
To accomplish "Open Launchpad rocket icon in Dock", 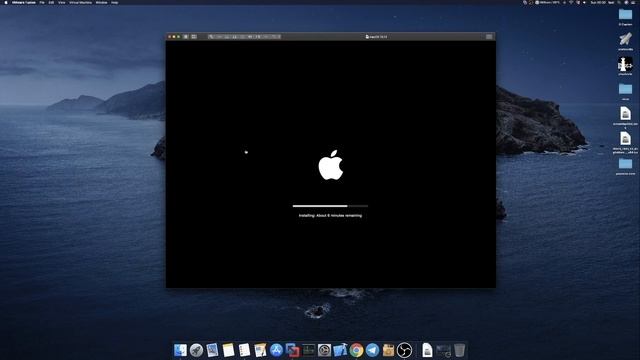I will (196, 350).
